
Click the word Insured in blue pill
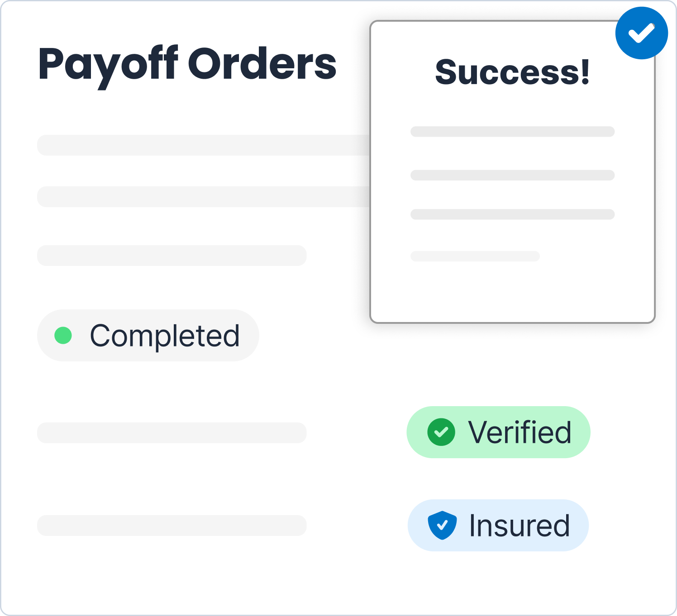[520, 525]
